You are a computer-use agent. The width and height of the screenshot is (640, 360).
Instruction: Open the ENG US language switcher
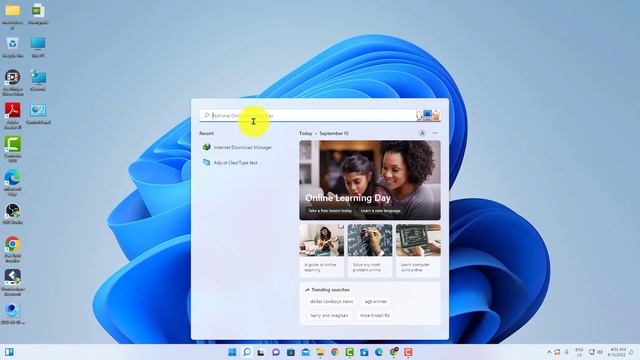pyautogui.click(x=579, y=352)
